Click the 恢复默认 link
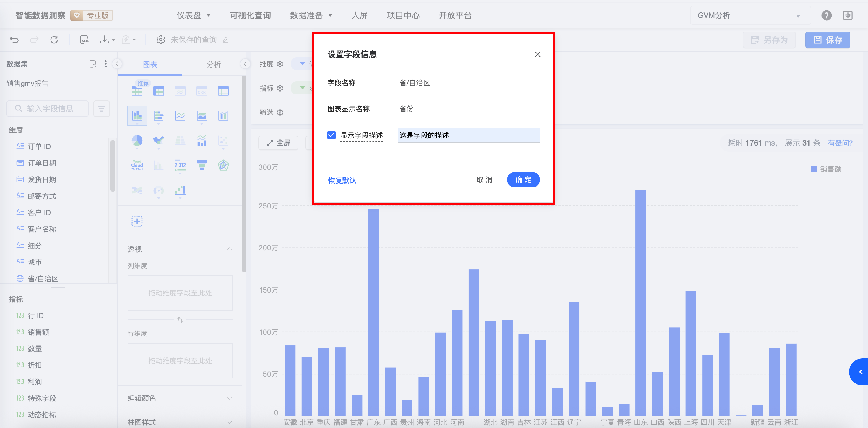 (342, 180)
